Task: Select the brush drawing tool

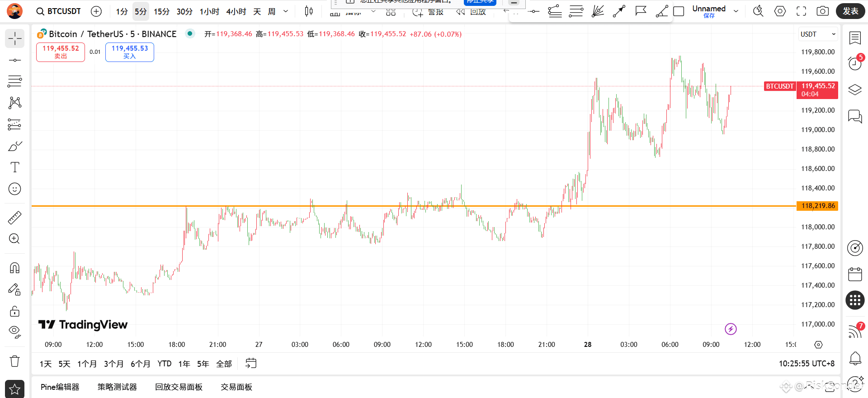Action: [x=15, y=146]
